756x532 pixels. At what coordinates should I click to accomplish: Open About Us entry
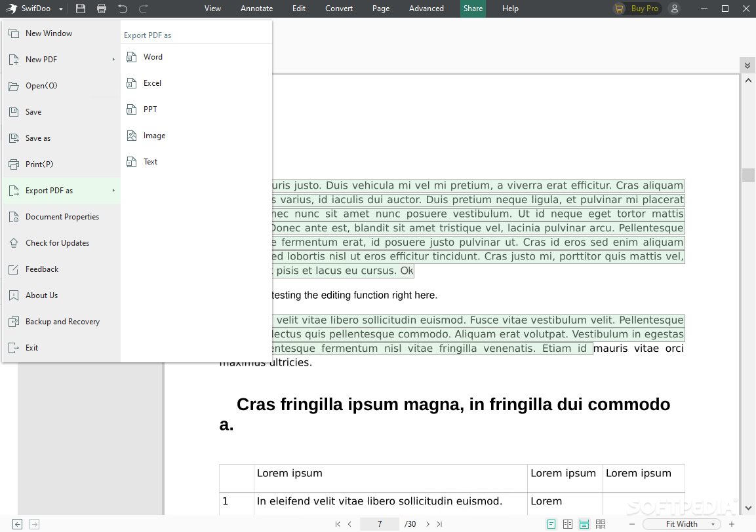[x=61, y=295]
